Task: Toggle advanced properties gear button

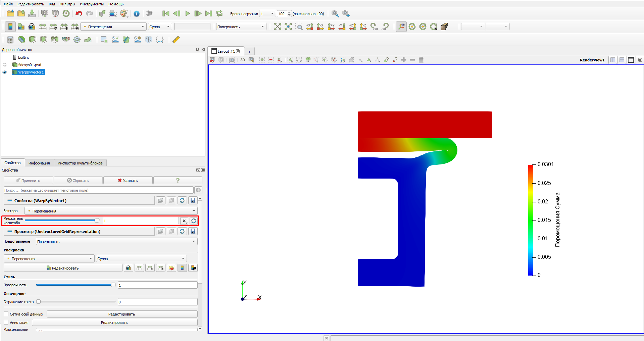Action: [198, 190]
